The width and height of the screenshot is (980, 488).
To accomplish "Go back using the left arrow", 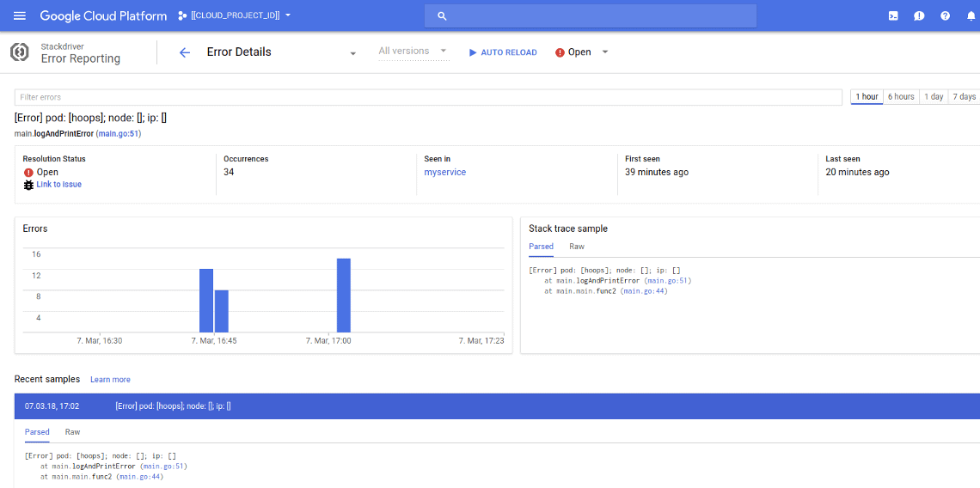I will (184, 52).
